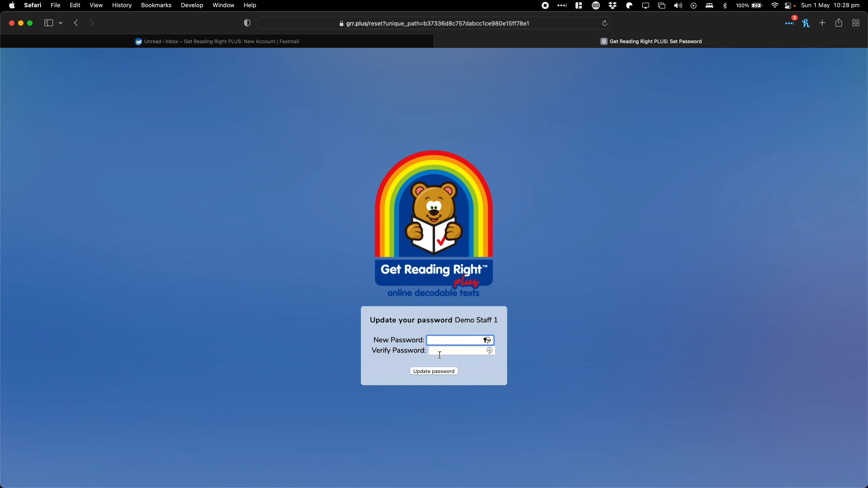Open the Bookmarks menu
Screen dimensions: 868x488
156,5
